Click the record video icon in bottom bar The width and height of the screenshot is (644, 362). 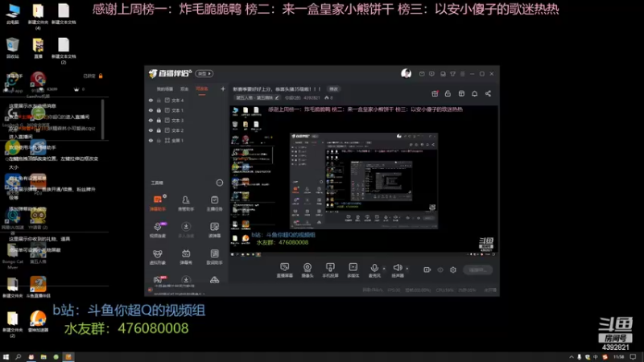tap(427, 269)
